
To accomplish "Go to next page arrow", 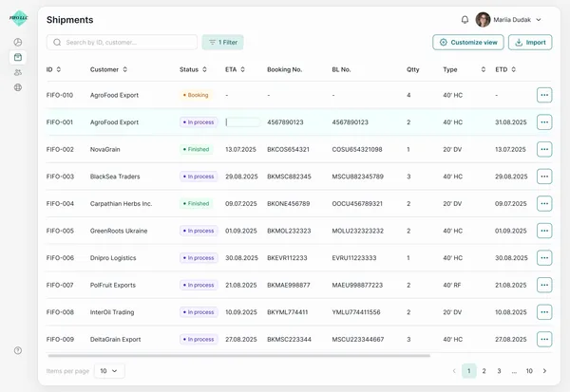I will click(544, 371).
